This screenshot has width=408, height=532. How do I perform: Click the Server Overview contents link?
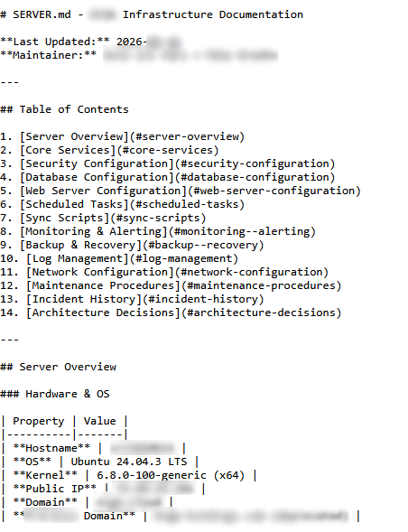(132, 136)
